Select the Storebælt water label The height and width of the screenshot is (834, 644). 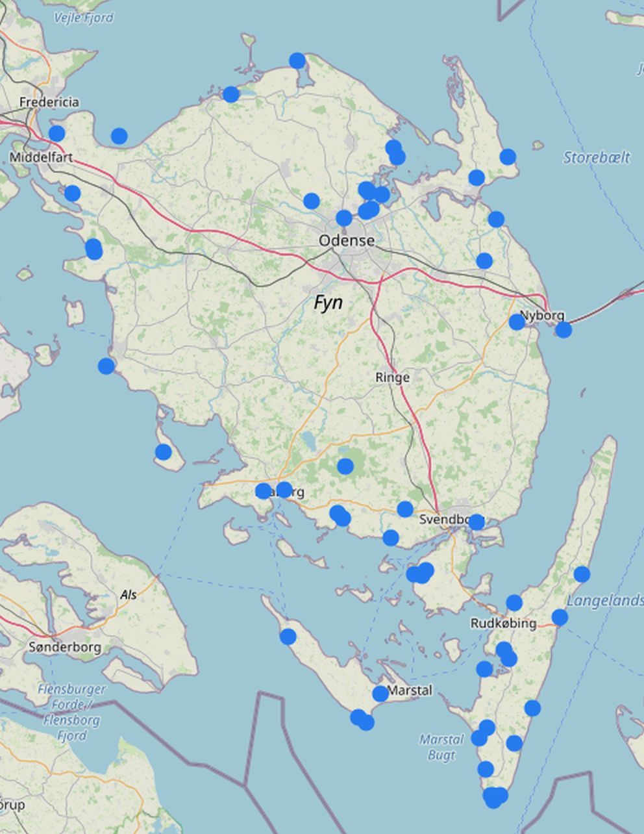(596, 157)
